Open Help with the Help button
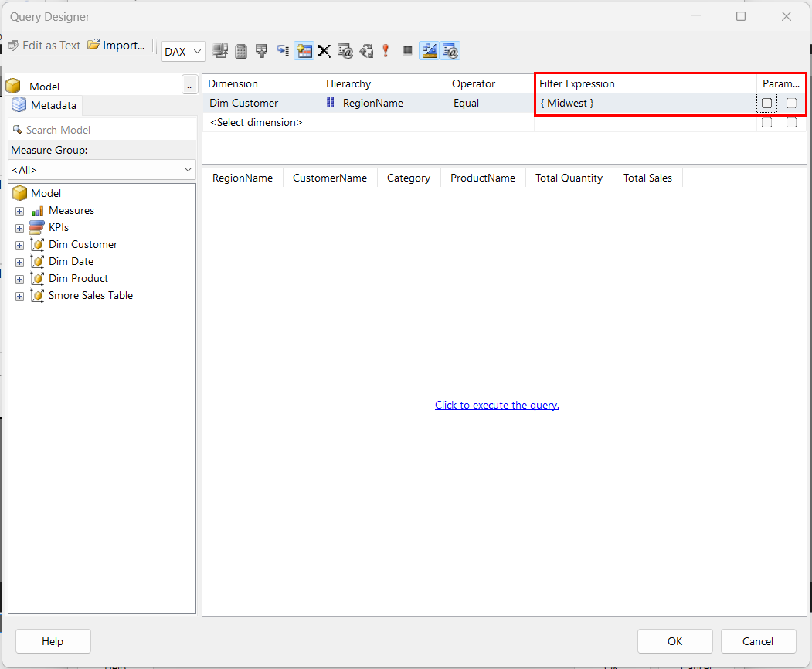812x669 pixels. pyautogui.click(x=53, y=641)
